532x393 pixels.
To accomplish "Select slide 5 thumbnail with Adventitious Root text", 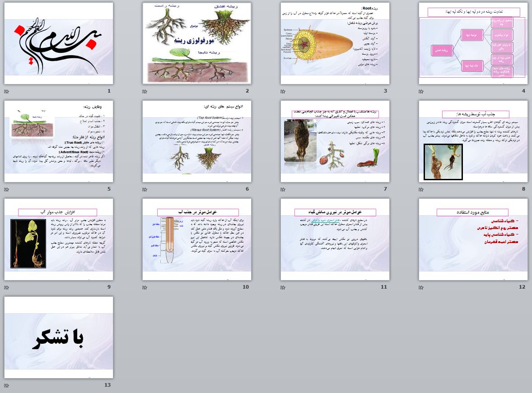I will click(59, 141).
